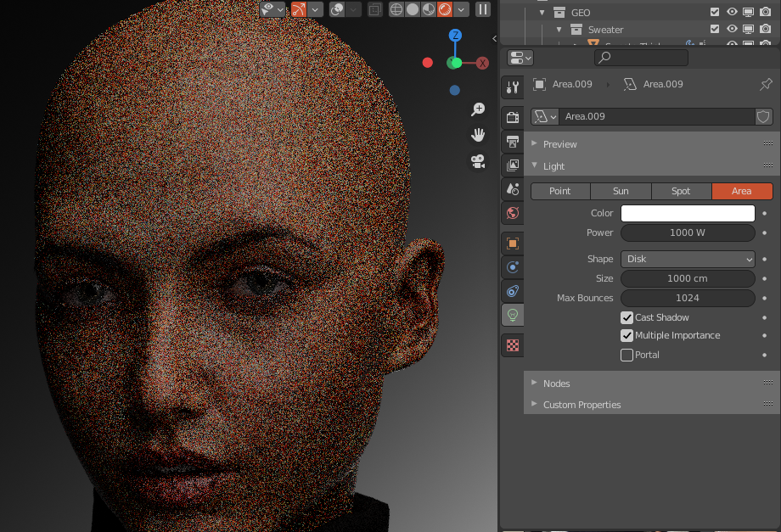Click the viewport zoom magnifier icon
781x532 pixels.
478,109
